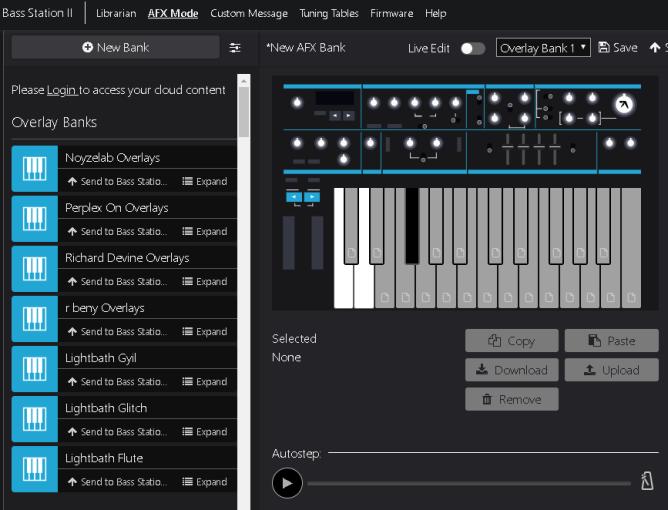Image resolution: width=668 pixels, height=510 pixels.
Task: Upload an overlay
Action: [612, 370]
